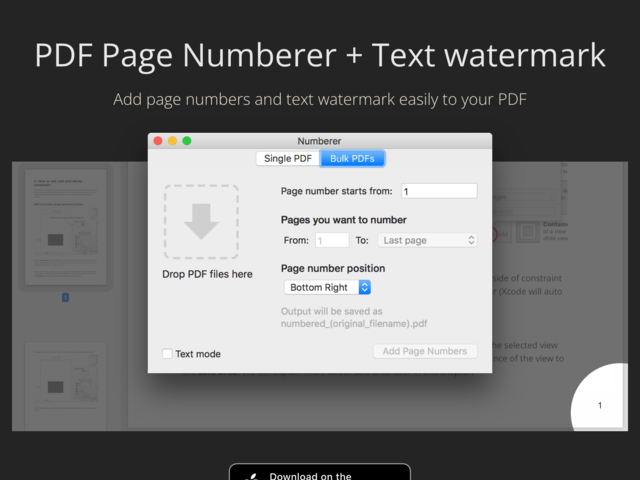Select the first PDF page thumbnail

click(66, 228)
